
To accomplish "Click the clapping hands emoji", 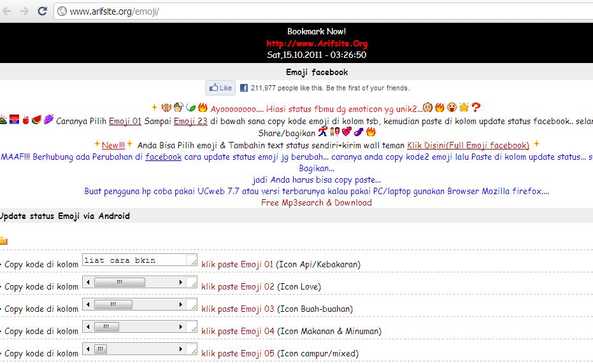I will click(x=178, y=108).
